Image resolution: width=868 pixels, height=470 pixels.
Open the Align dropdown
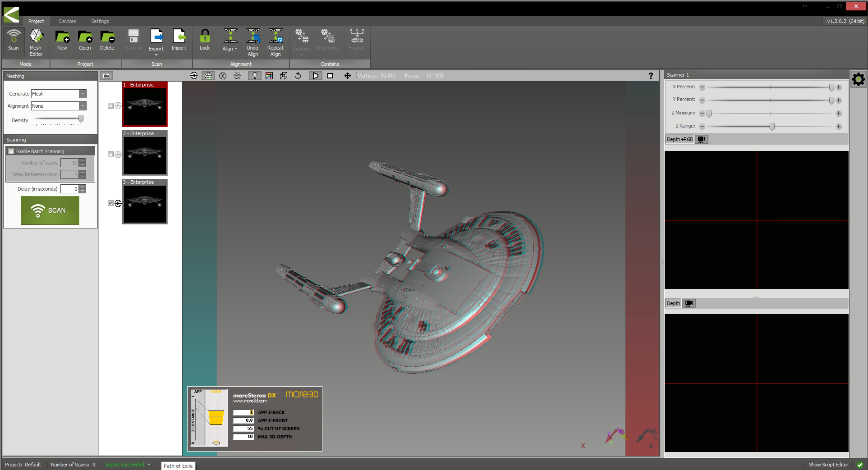230,40
